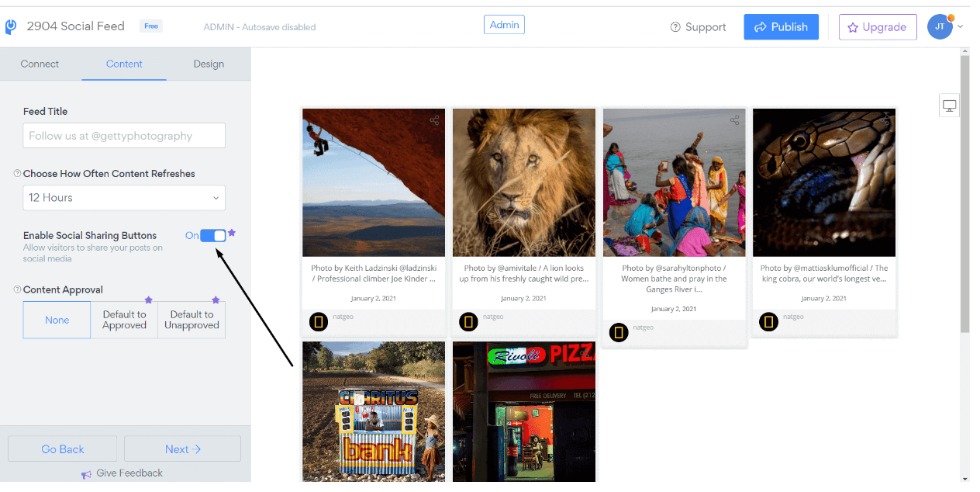Click the share icon on the climbing photo card
This screenshot has height=492, width=980.
pyautogui.click(x=435, y=120)
